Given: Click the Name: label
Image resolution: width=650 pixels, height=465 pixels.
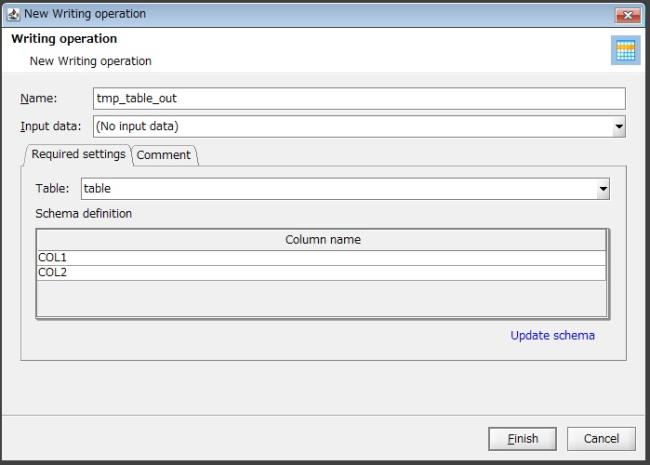Looking at the screenshot, I should click(39, 98).
